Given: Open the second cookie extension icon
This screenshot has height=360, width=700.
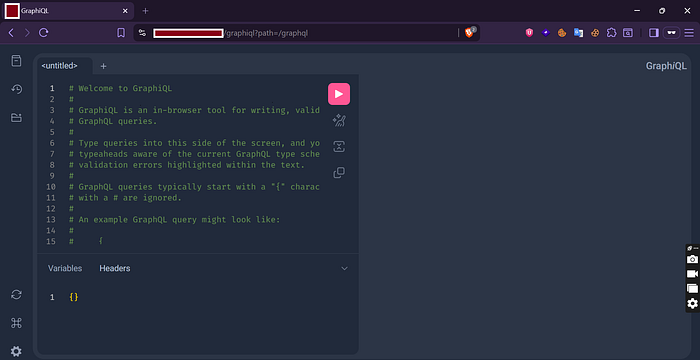Looking at the screenshot, I should coord(595,33).
